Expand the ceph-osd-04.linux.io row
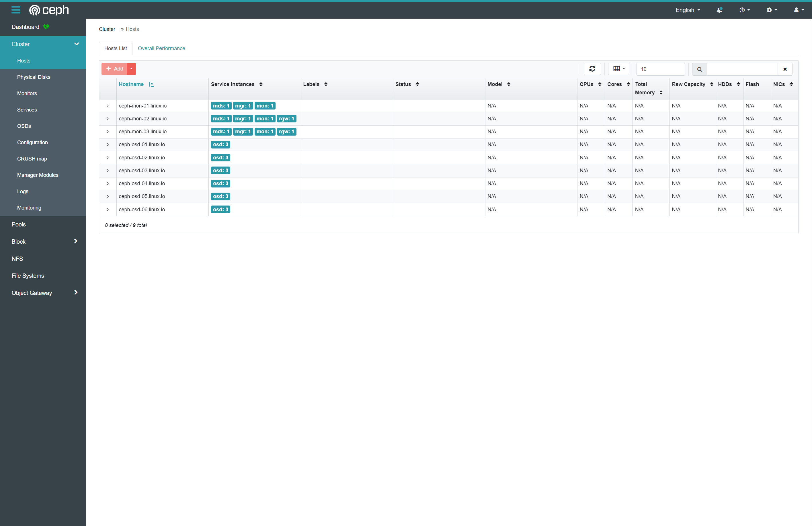812x526 pixels. click(108, 183)
